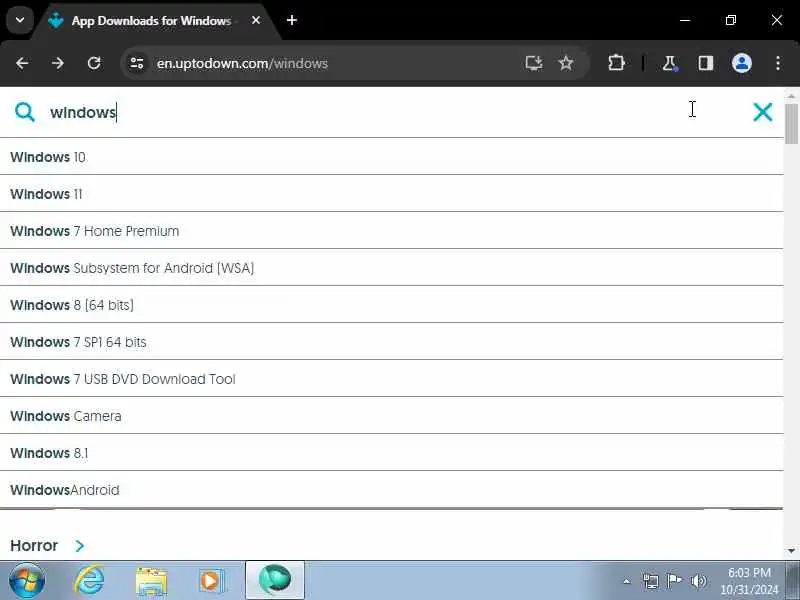Viewport: 800px width, 600px height.
Task: Launch Internet Explorer from taskbar
Action: tap(89, 581)
